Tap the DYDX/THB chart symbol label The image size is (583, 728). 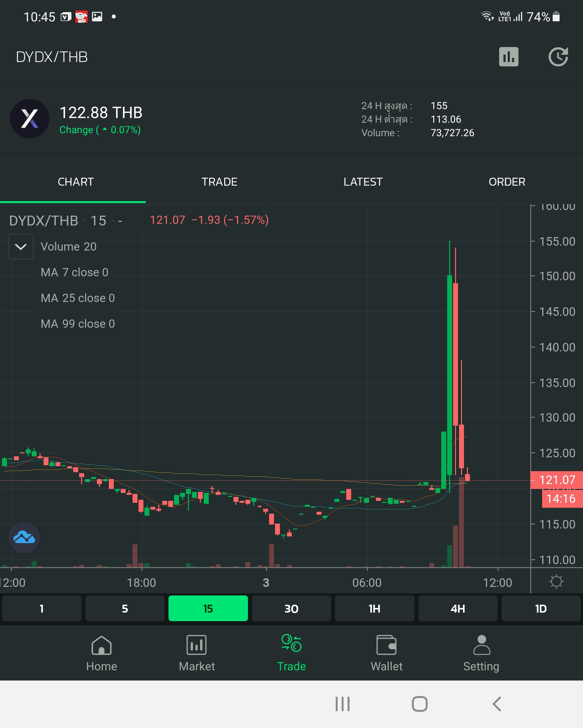click(44, 221)
